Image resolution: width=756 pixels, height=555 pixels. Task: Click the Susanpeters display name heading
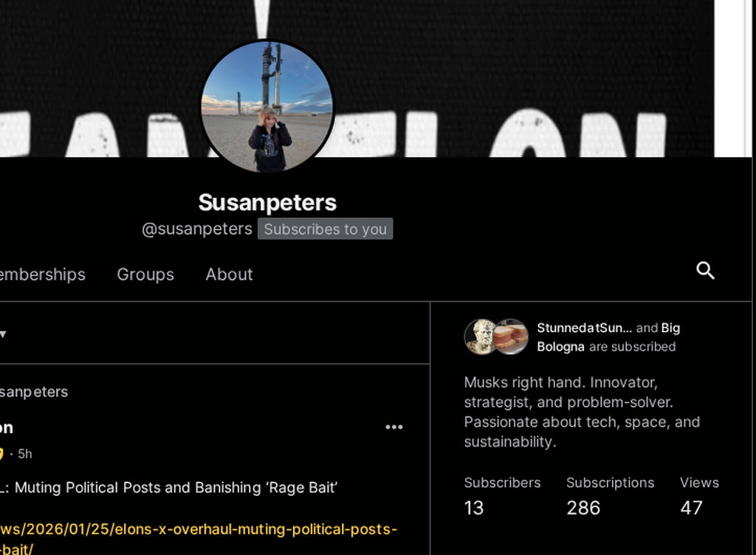click(x=267, y=202)
